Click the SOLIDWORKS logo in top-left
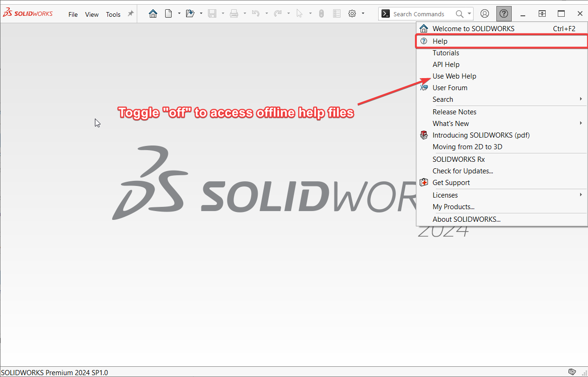Image resolution: width=588 pixels, height=377 pixels. [x=28, y=14]
